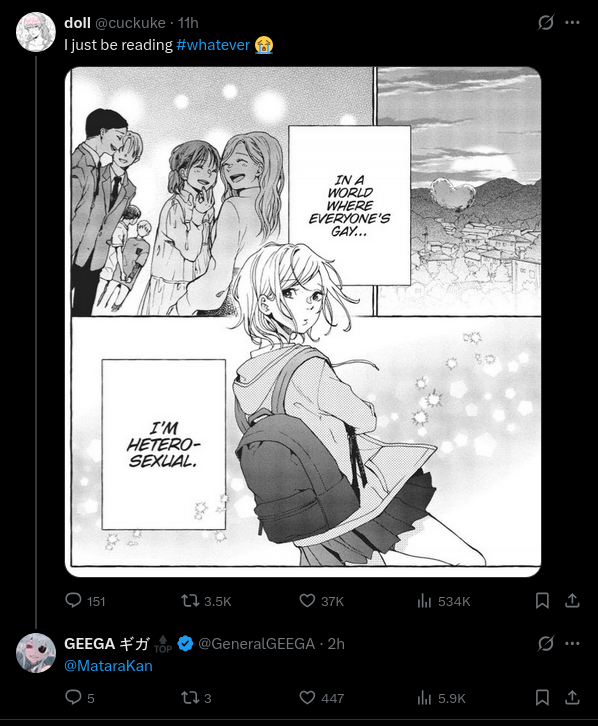
Task: Like GEEGA's reply with 447 likes
Action: 307,697
